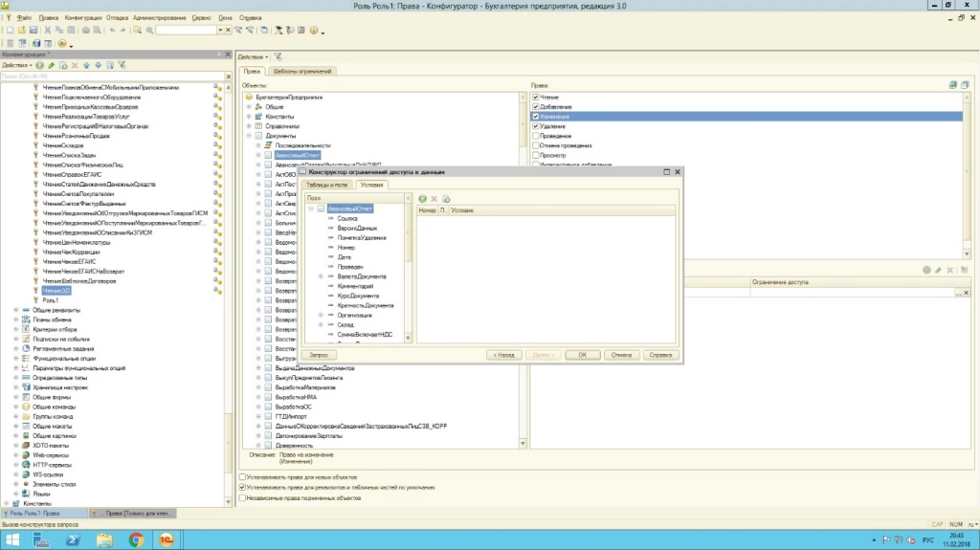Click the green add icon in Конфигурация panel
Viewport: 980px width, 550px height.
coord(39,65)
